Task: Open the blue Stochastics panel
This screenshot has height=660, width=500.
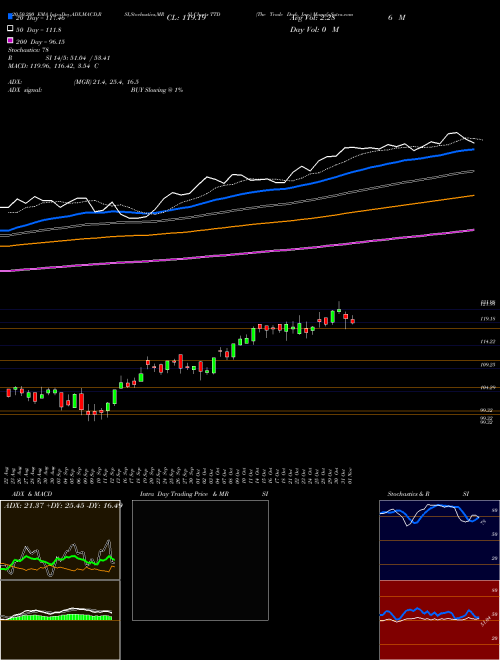Action: [439, 540]
